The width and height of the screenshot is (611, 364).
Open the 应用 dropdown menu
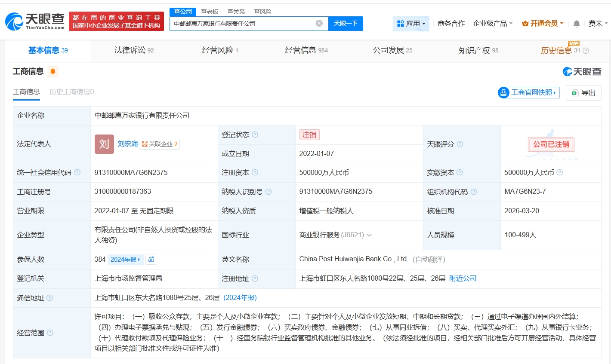(411, 24)
